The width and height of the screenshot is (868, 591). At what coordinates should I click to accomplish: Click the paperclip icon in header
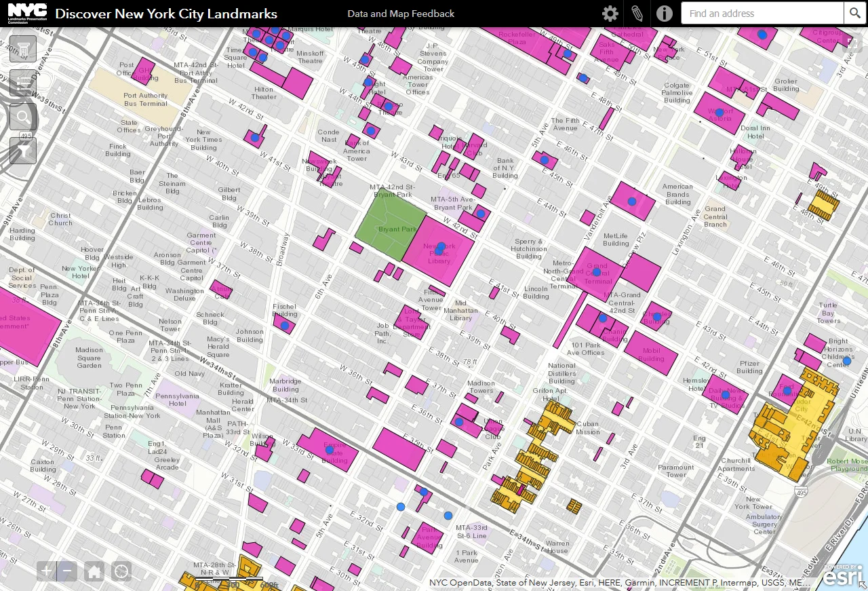(637, 14)
